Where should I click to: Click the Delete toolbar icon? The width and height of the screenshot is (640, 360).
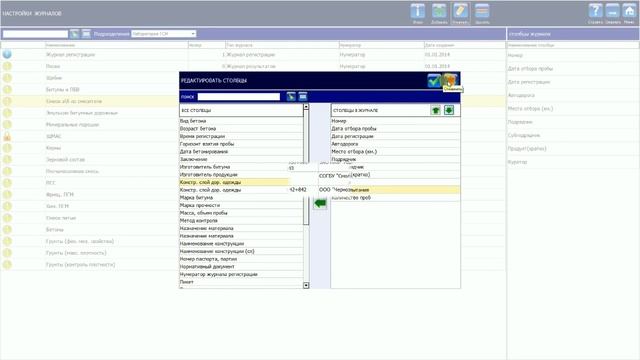click(x=482, y=13)
